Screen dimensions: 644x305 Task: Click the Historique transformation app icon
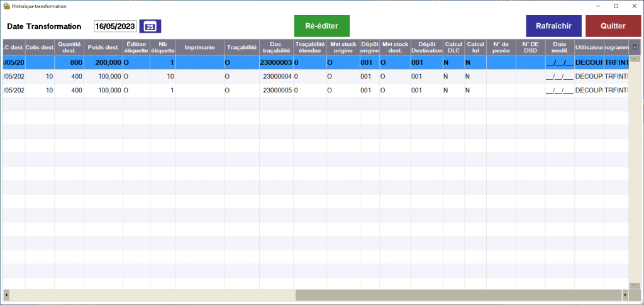click(x=6, y=6)
